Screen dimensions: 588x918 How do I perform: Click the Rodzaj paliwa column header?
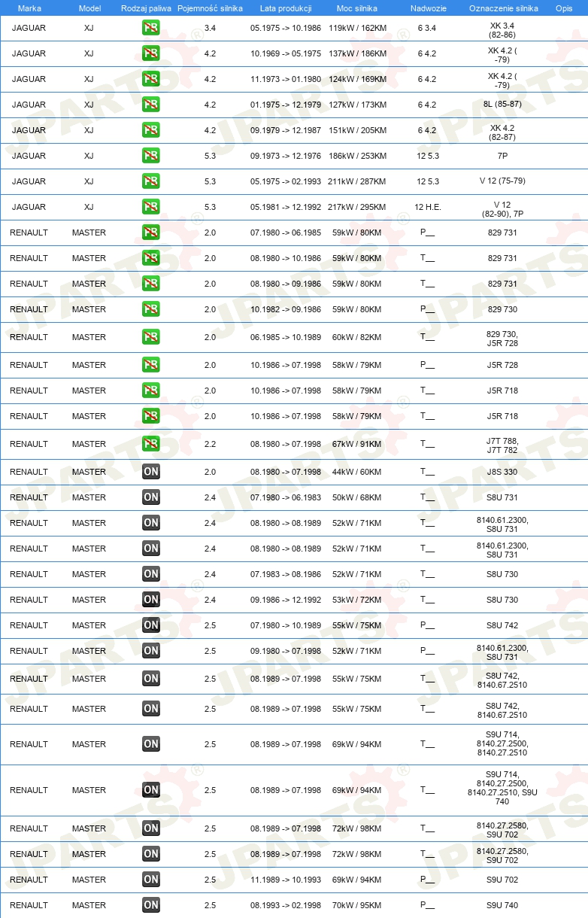click(x=146, y=8)
